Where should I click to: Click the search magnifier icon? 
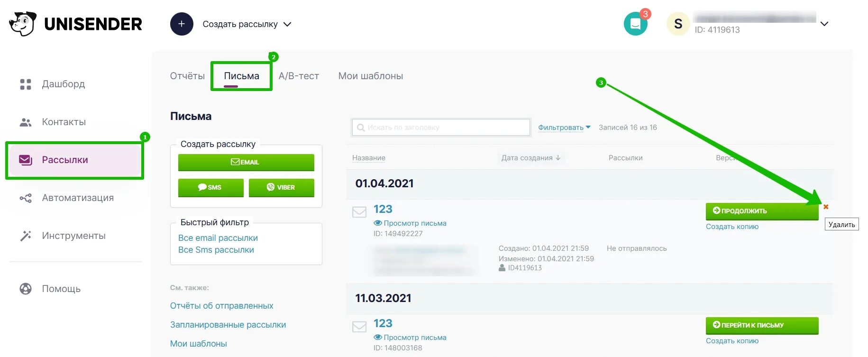point(361,128)
